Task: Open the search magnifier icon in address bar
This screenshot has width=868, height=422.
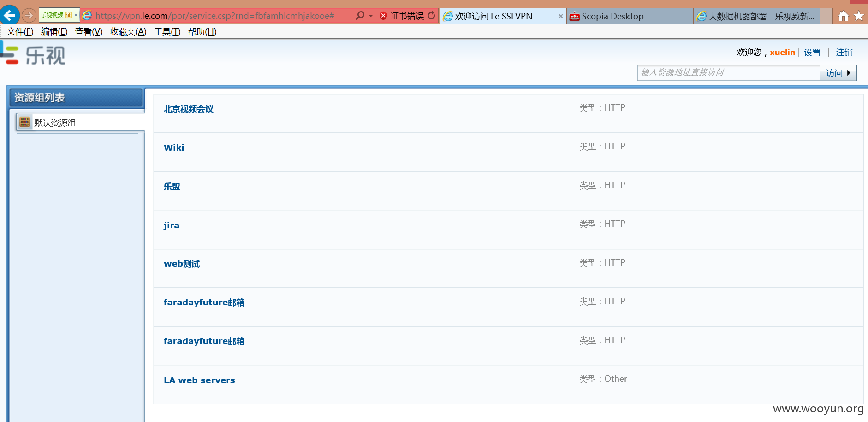Action: [x=360, y=16]
